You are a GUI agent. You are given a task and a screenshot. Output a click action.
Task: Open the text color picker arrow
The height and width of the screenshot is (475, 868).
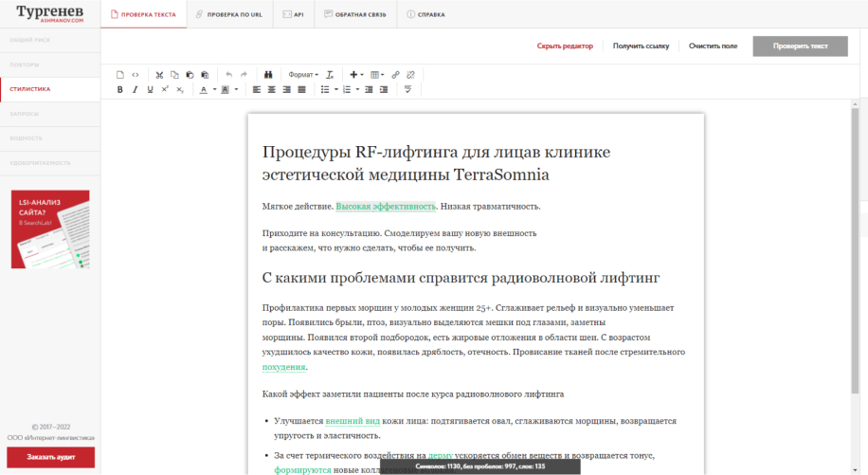coord(214,89)
